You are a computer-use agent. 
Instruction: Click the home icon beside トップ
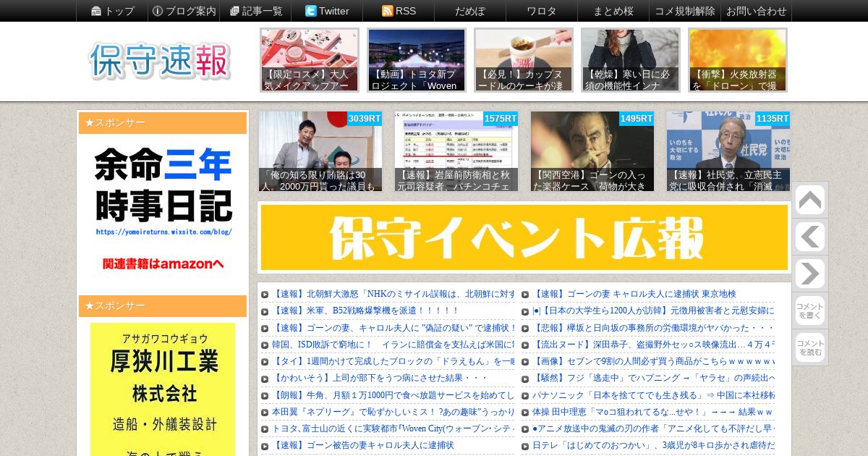click(x=96, y=11)
